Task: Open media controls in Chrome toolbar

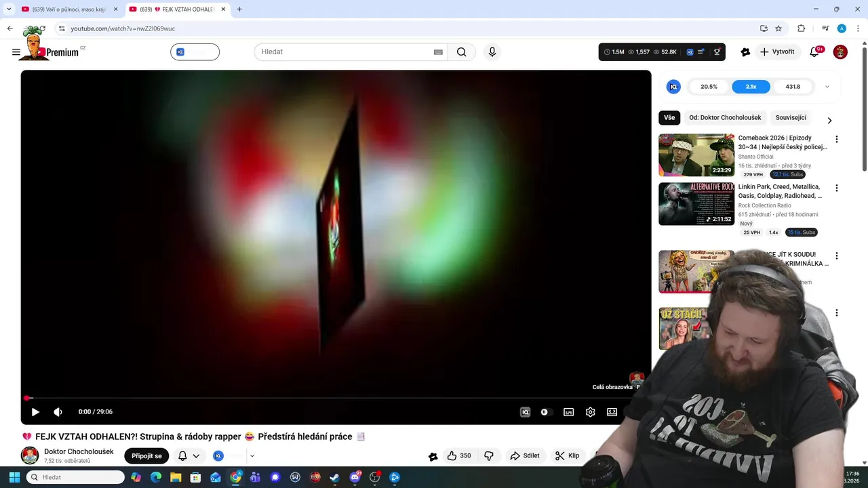Action: click(x=825, y=28)
